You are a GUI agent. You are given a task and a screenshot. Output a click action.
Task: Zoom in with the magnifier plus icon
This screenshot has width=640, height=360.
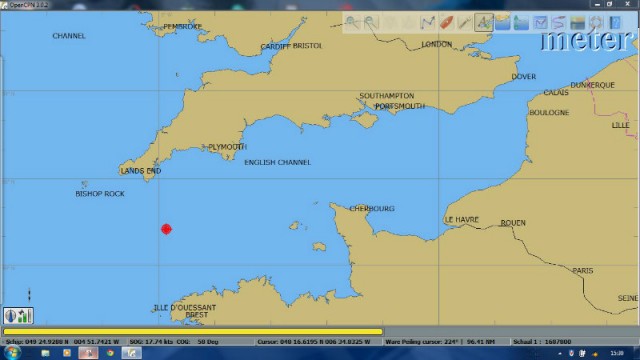[x=352, y=22]
